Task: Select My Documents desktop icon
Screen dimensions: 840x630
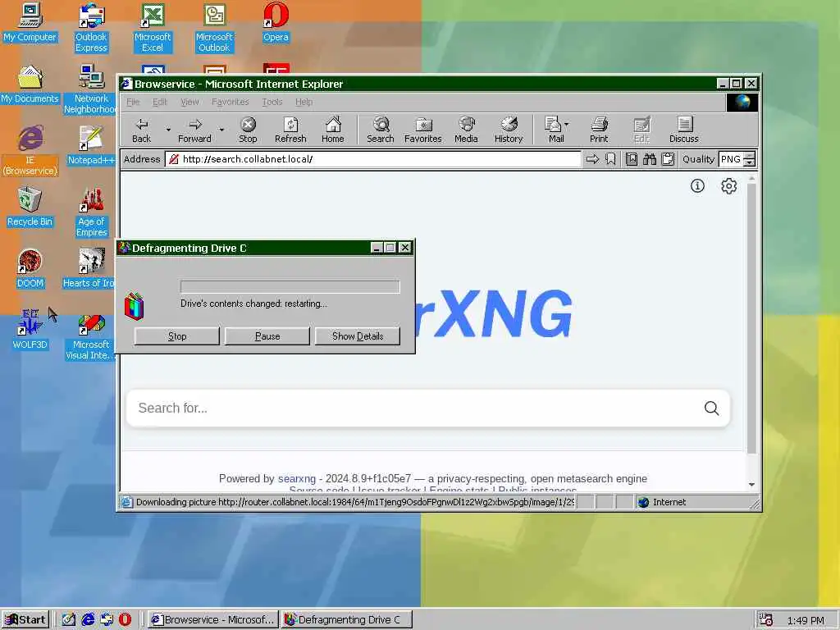Action: (x=30, y=84)
